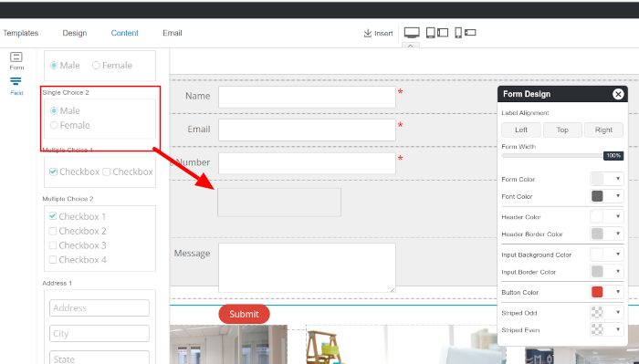
Task: Open the Form Color dropdown
Action: (x=606, y=179)
